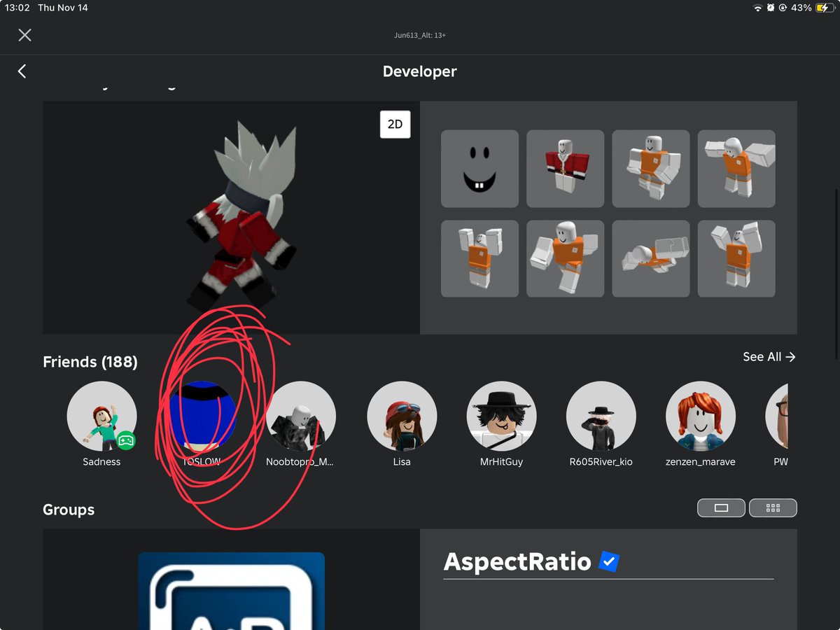840x630 pixels.
Task: Open R605River_kio friend avatar
Action: click(x=601, y=416)
